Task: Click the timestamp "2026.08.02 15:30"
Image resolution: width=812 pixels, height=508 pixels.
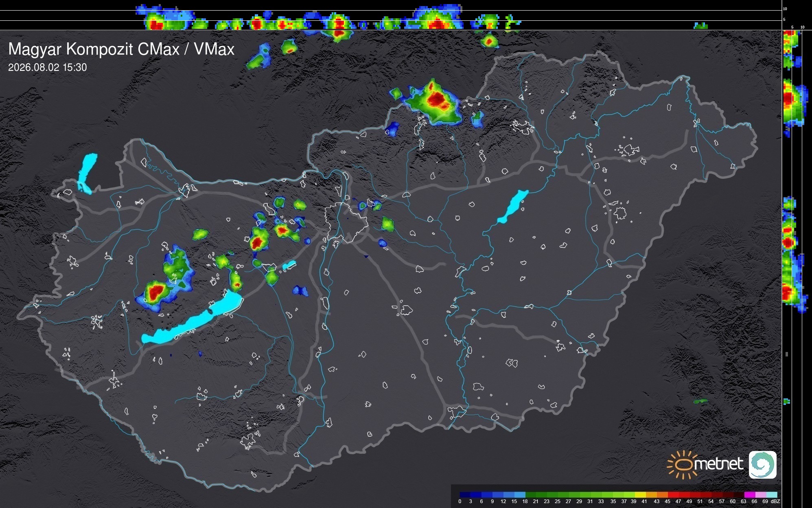Action: click(x=48, y=67)
